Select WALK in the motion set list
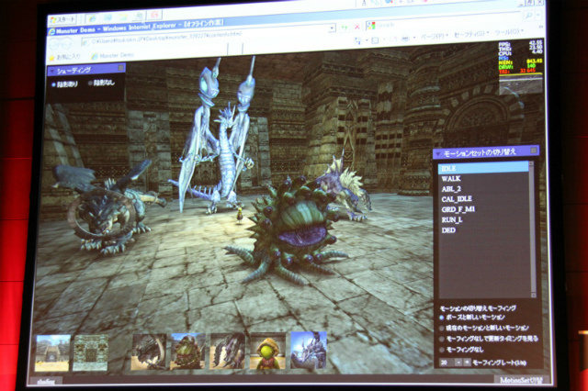588x391 pixels. 483,179
